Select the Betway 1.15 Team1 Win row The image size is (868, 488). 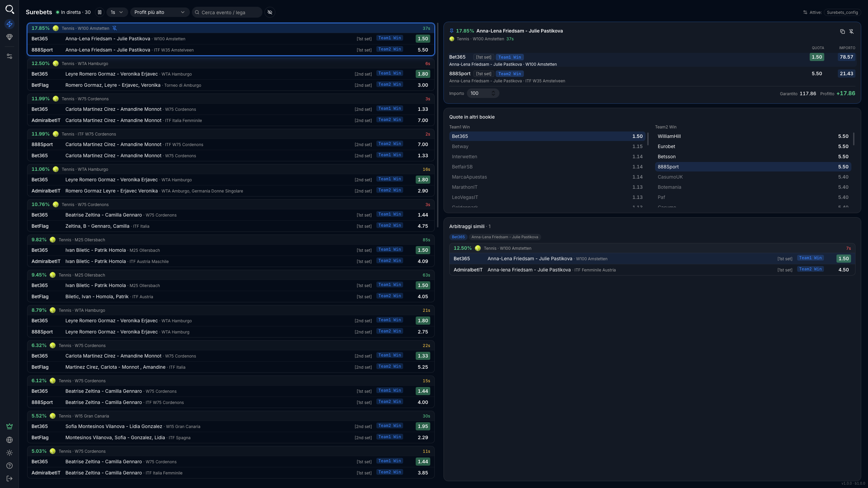pos(547,146)
